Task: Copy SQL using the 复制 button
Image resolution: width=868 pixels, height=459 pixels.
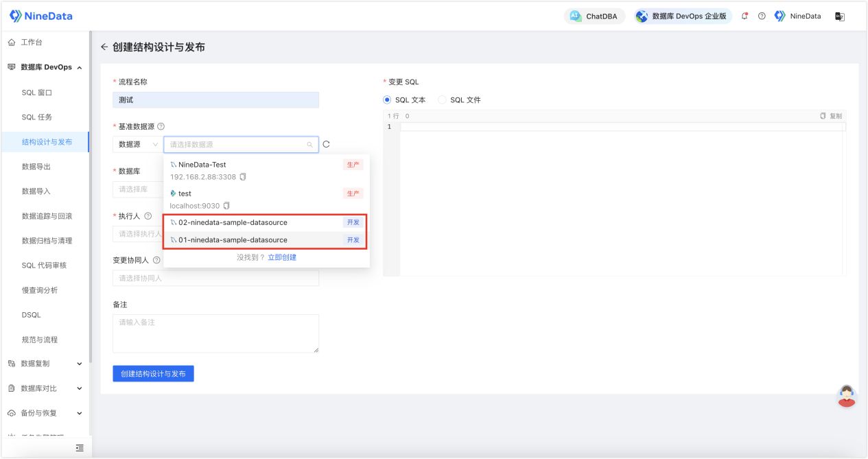Action: [831, 116]
